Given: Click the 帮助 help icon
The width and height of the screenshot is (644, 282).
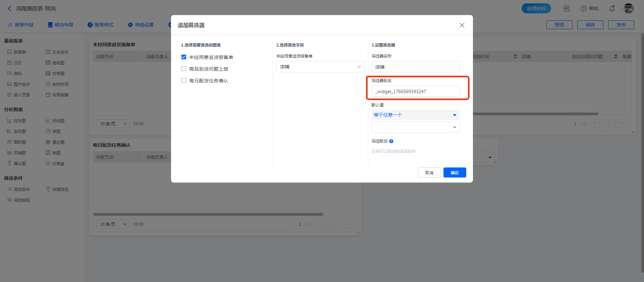Looking at the screenshot, I should coord(584,9).
